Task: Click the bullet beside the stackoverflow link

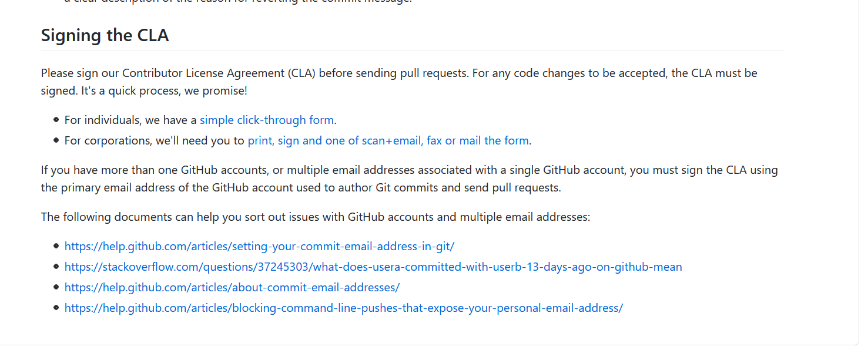Action: 56,267
